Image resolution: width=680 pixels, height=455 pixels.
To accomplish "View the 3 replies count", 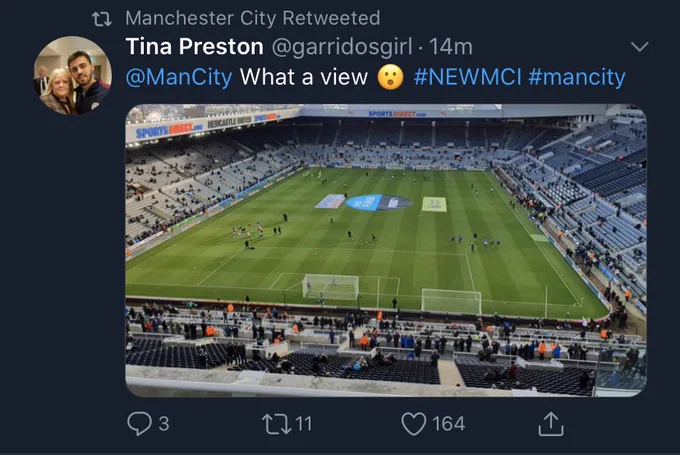I will click(164, 424).
